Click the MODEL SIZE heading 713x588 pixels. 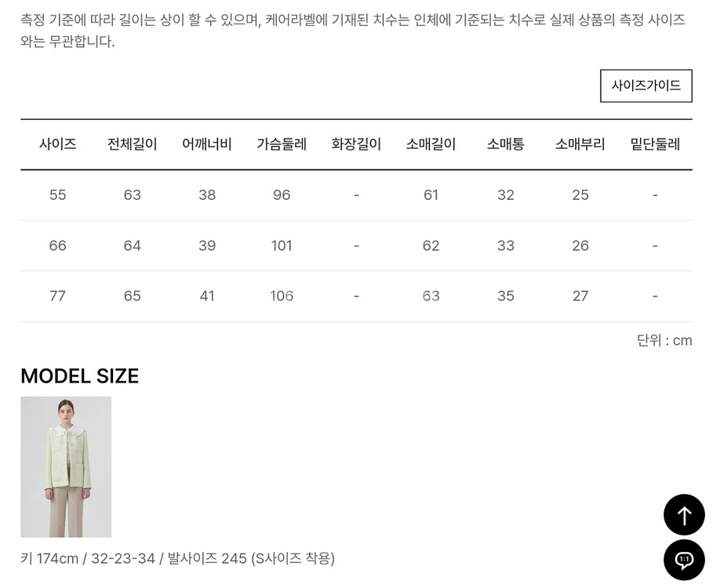click(80, 376)
